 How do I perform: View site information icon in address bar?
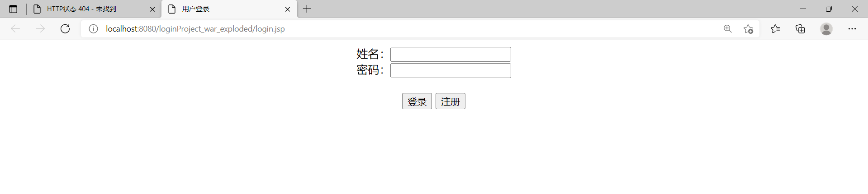pos(93,29)
